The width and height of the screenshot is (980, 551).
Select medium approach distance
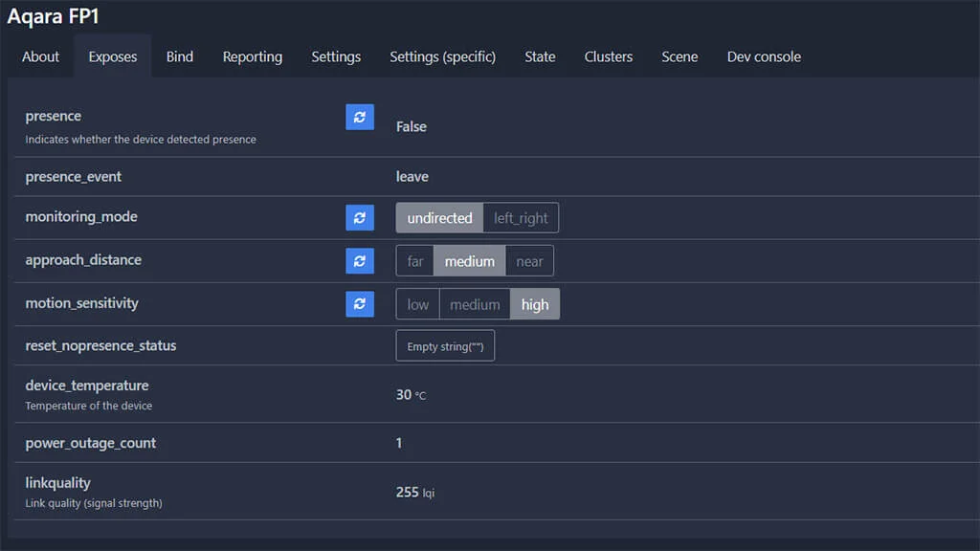pyautogui.click(x=469, y=261)
